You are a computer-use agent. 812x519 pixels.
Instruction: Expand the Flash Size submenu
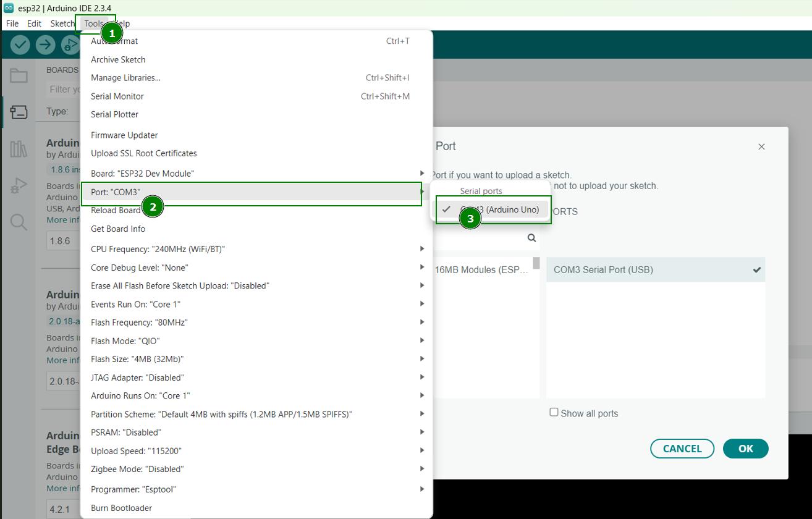pyautogui.click(x=256, y=359)
